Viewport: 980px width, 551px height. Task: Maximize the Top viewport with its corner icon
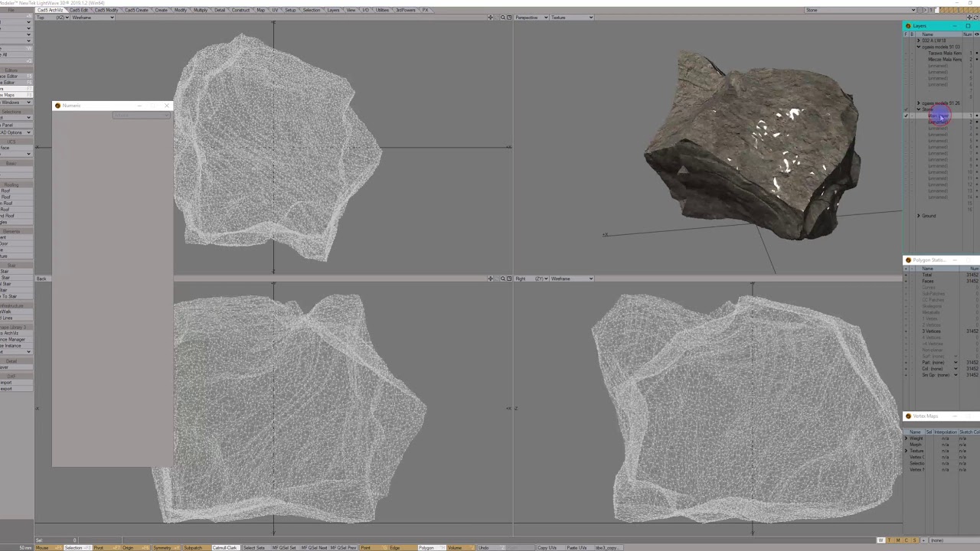pyautogui.click(x=509, y=17)
